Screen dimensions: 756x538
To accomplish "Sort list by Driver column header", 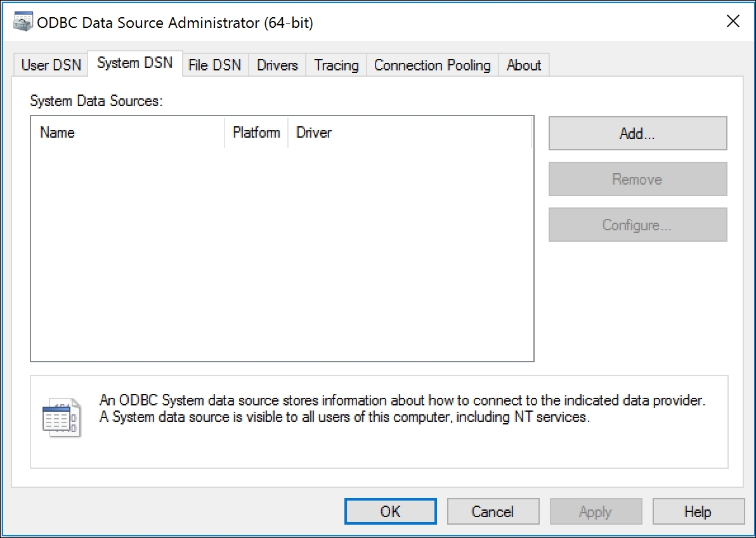I will [410, 132].
